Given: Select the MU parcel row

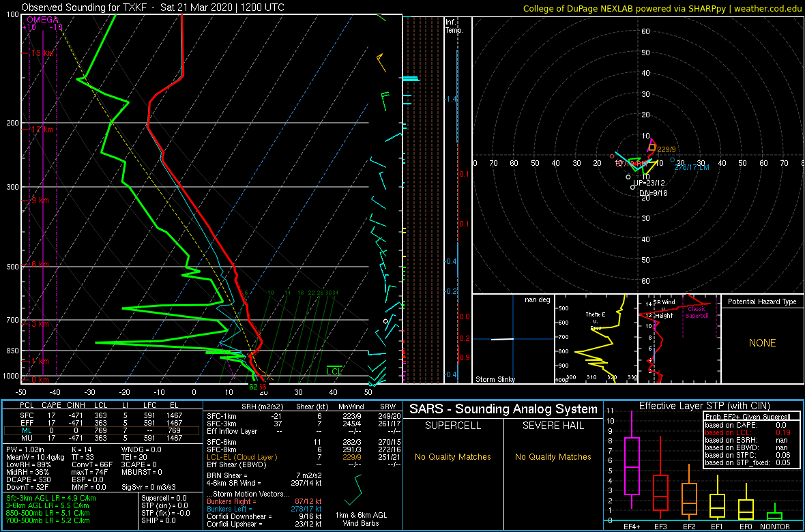Looking at the screenshot, I should (102, 438).
